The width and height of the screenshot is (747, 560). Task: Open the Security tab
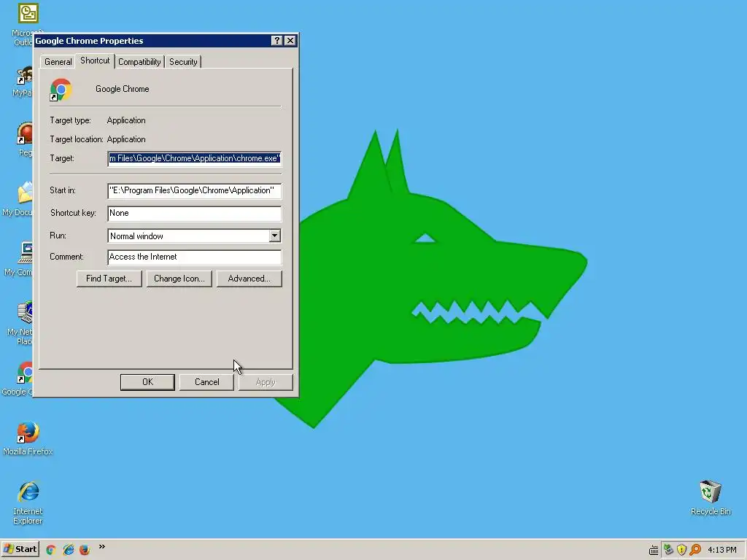click(x=183, y=62)
